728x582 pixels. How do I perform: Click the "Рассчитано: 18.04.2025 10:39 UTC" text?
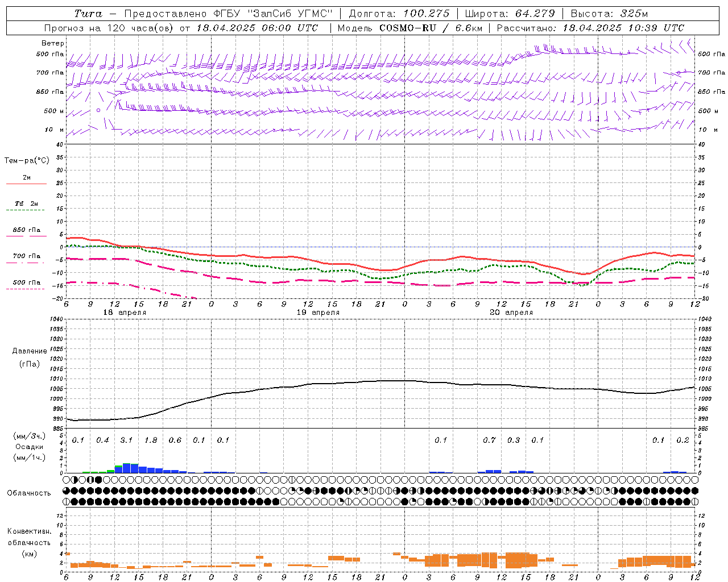[590, 28]
